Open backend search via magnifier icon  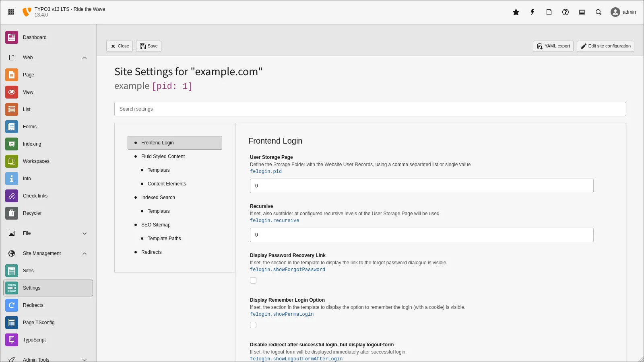pyautogui.click(x=598, y=12)
